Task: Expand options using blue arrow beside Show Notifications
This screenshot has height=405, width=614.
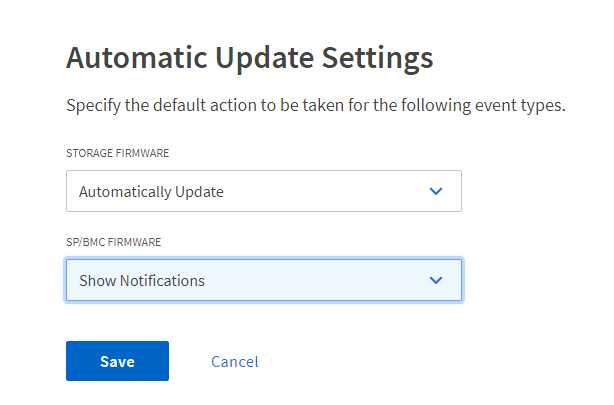Action: 435,280
